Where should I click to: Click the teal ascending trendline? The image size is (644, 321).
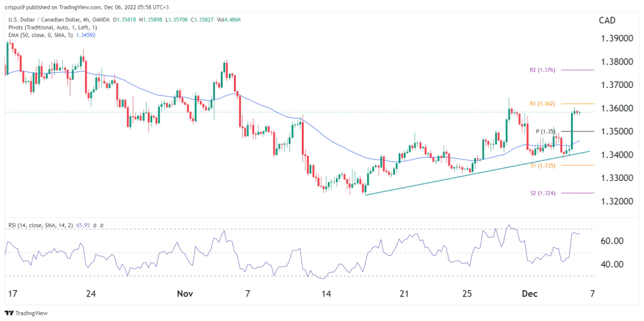click(477, 173)
